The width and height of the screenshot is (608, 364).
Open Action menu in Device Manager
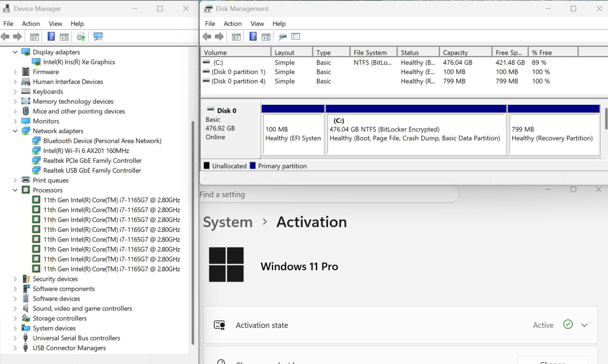pos(31,24)
